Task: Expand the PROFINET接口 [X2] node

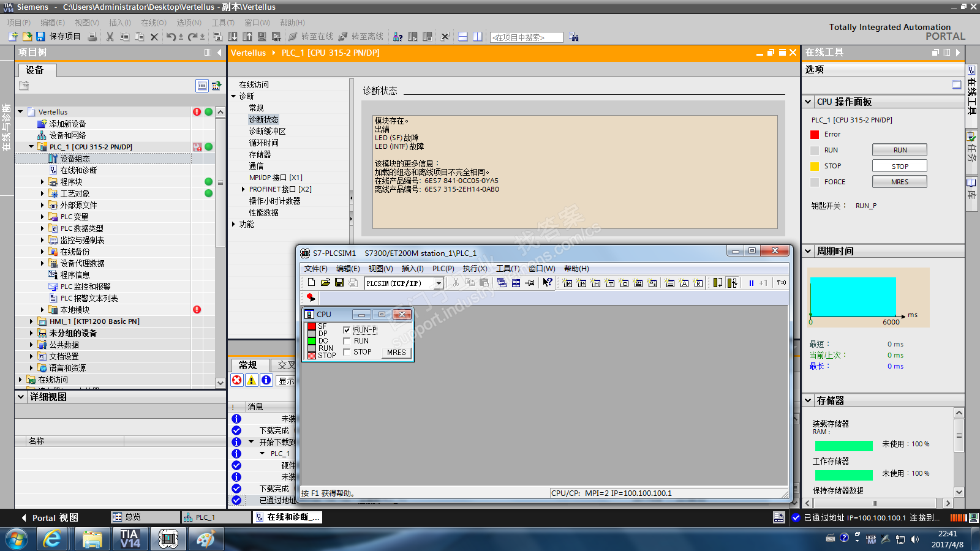Action: click(243, 189)
